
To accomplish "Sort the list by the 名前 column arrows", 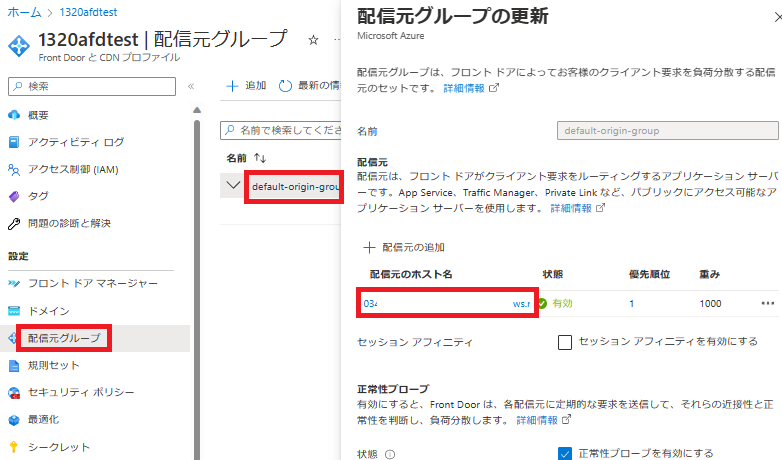I will click(x=261, y=158).
